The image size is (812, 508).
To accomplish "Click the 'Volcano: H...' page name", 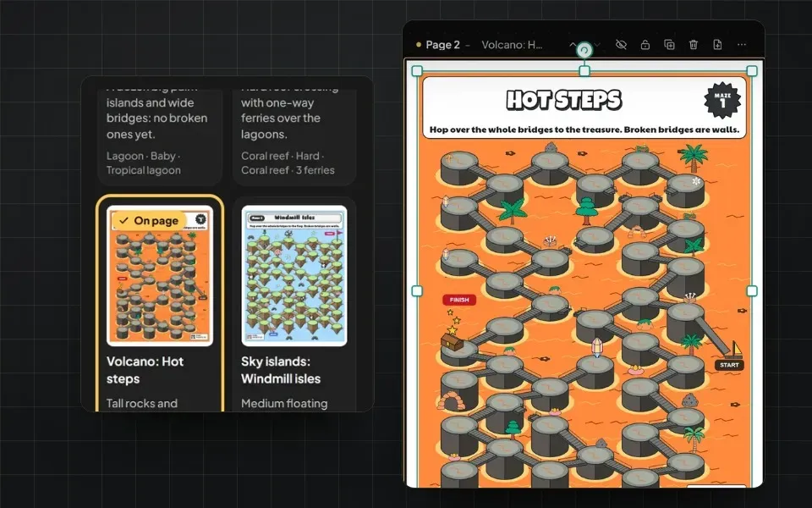I will pyautogui.click(x=513, y=45).
